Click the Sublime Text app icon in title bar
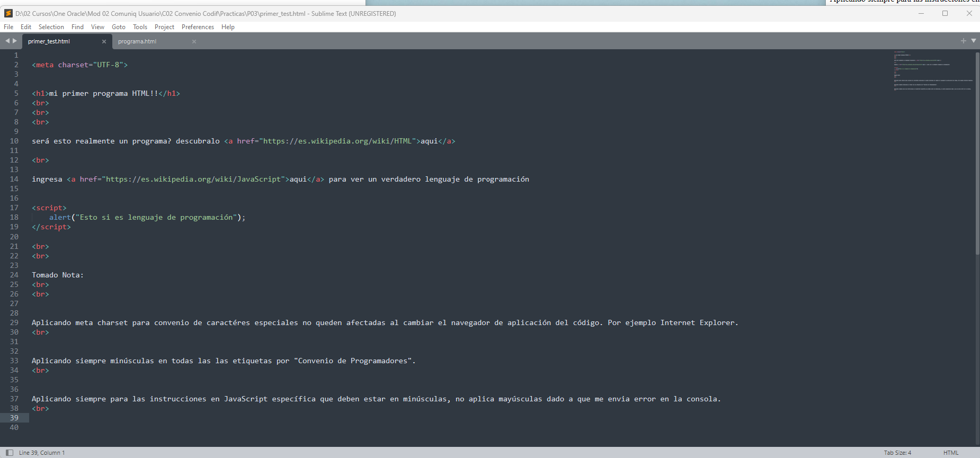Image resolution: width=980 pixels, height=458 pixels. (x=8, y=13)
